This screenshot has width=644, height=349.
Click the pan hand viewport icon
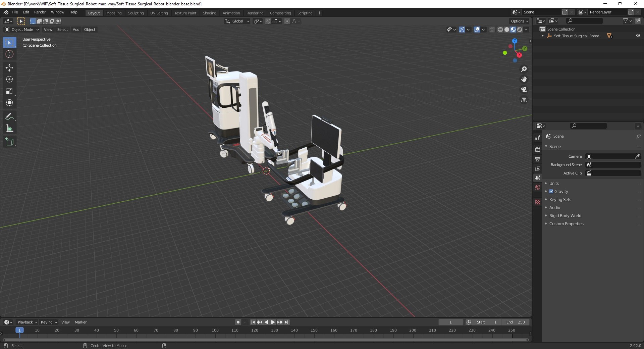[x=524, y=80]
